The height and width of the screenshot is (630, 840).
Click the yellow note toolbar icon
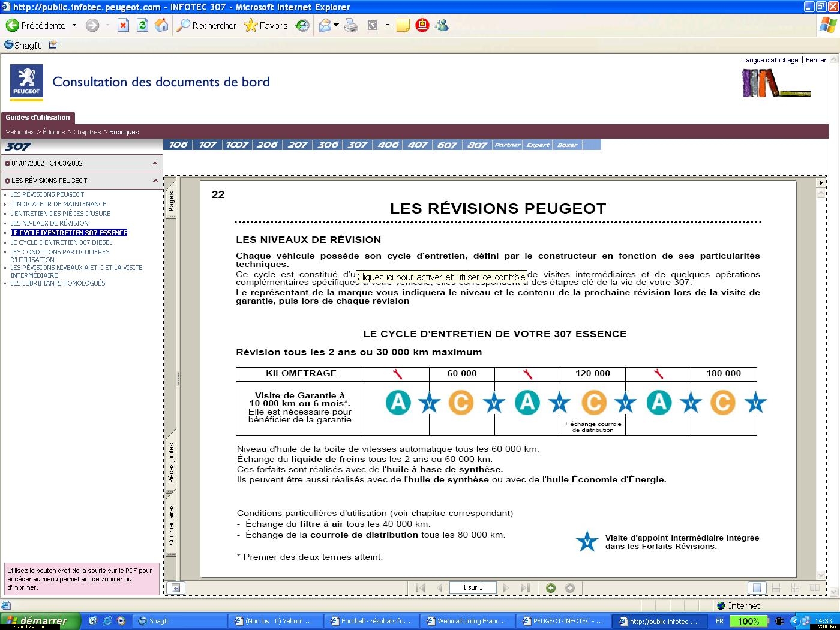point(403,25)
